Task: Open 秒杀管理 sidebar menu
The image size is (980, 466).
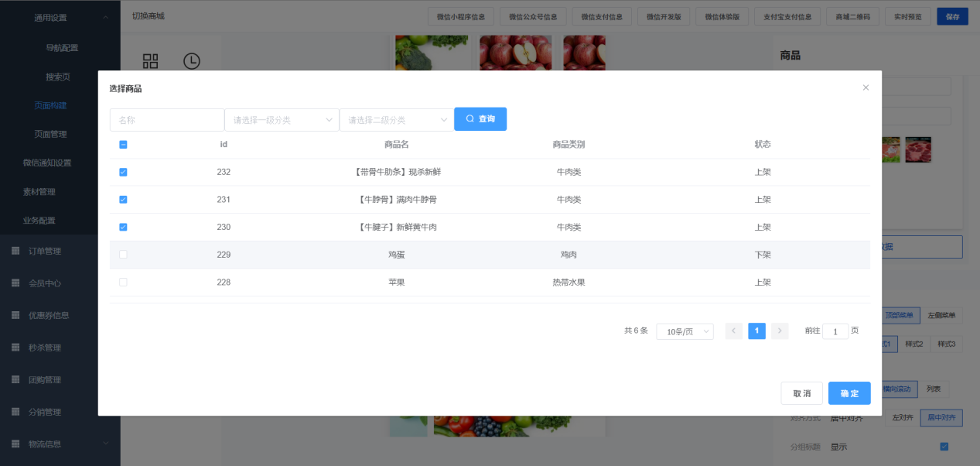Action: pyautogui.click(x=44, y=348)
